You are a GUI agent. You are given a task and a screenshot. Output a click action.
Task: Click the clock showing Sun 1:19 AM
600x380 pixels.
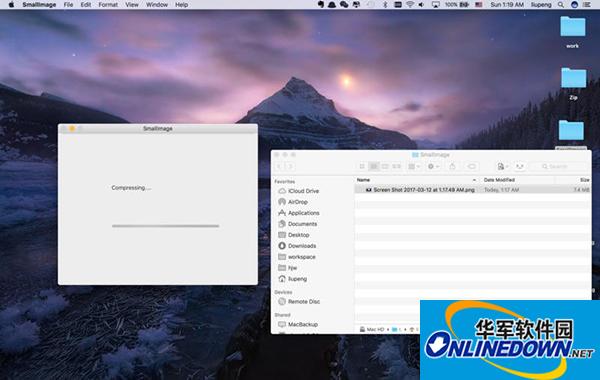[507, 5]
